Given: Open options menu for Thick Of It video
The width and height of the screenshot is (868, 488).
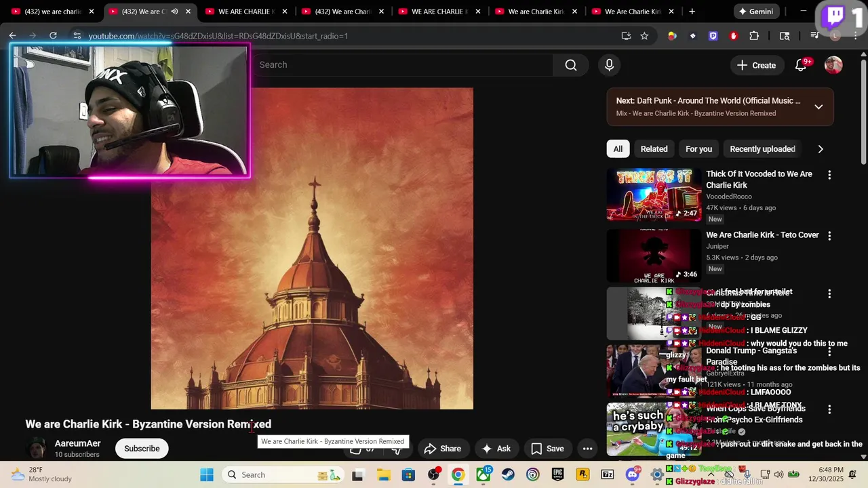Looking at the screenshot, I should 829,175.
